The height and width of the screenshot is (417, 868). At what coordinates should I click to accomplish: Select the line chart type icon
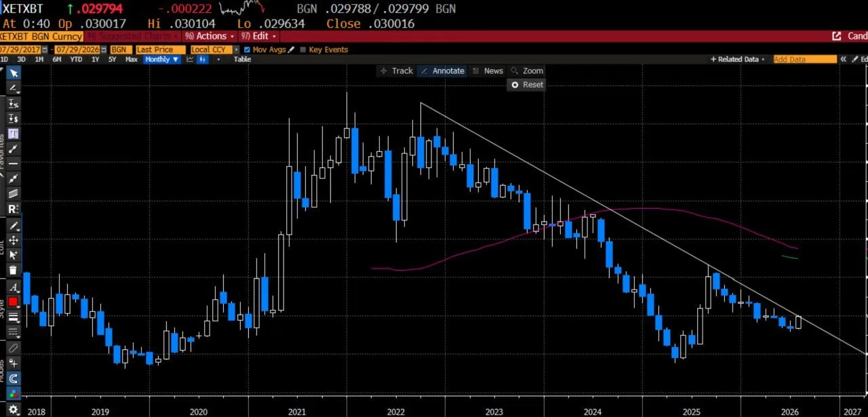[x=190, y=60]
